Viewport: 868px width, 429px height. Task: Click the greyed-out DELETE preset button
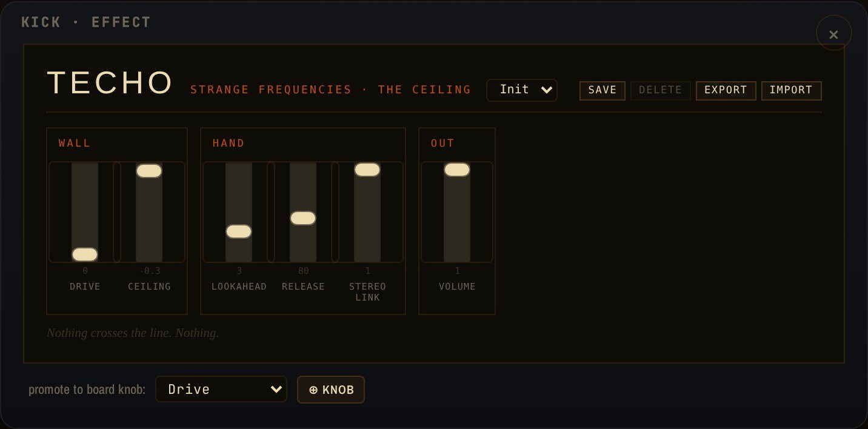click(x=660, y=90)
